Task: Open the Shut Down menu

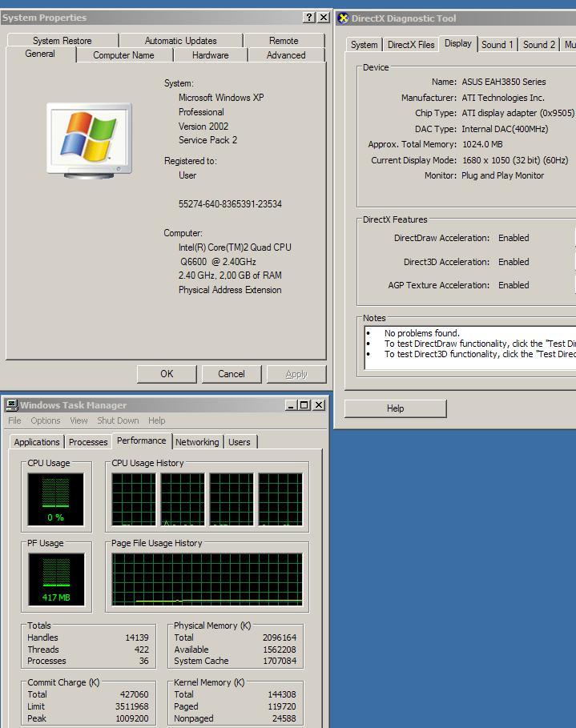Action: click(118, 420)
